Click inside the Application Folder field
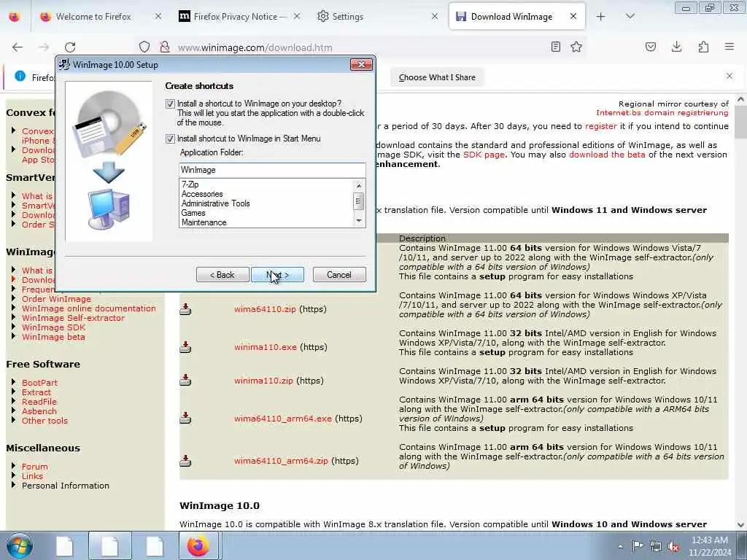 point(272,170)
